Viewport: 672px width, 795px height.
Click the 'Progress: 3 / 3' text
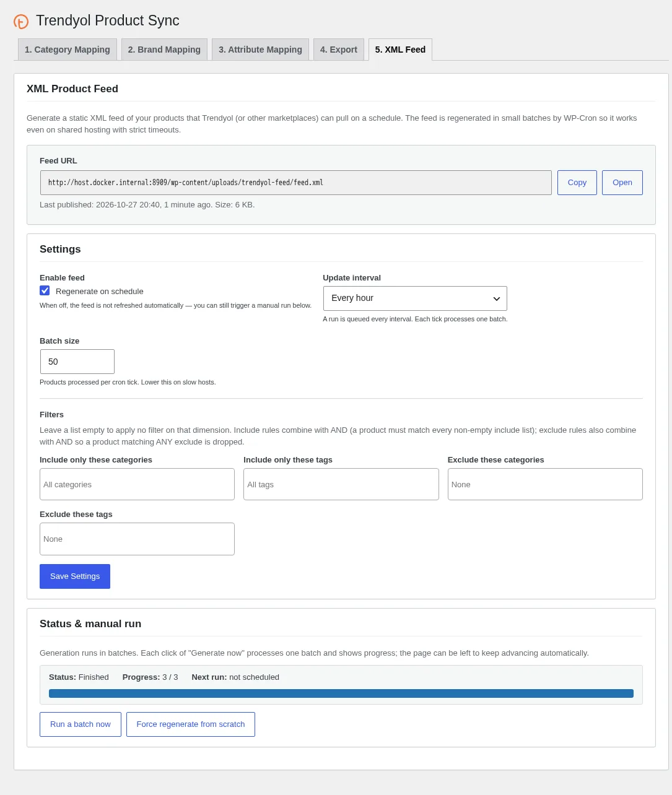pos(150,677)
